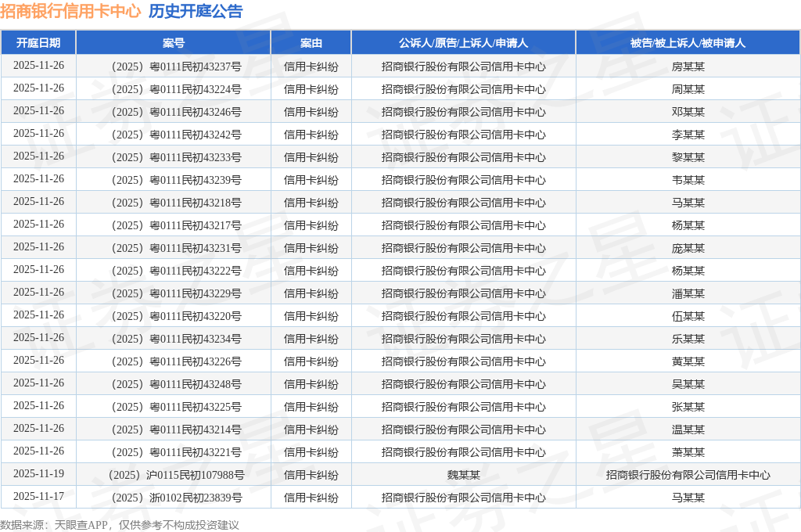Screen dimensions: 801x532
Task: Click the date 2025-11-17
Action: [39, 496]
